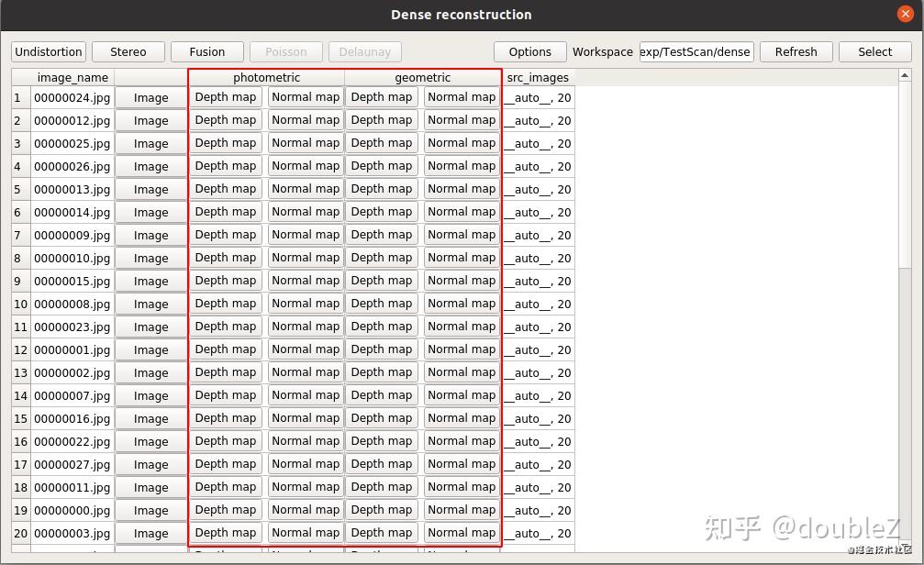Start the Stereo reconstruction
Screen dimensions: 924x565
(128, 51)
